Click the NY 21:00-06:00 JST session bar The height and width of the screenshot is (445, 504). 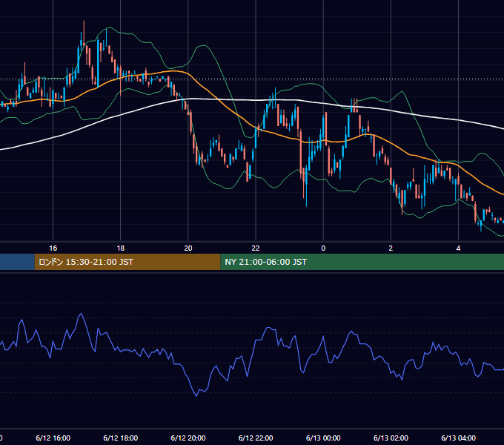click(362, 262)
